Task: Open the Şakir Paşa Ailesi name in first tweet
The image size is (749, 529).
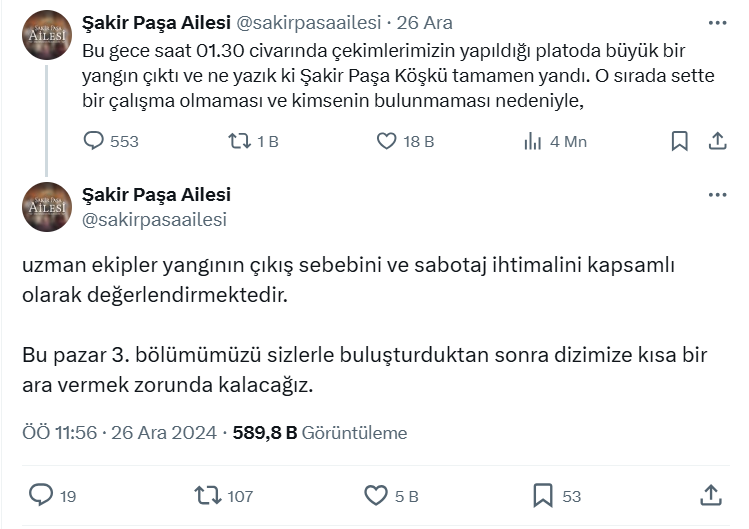Action: coord(156,22)
